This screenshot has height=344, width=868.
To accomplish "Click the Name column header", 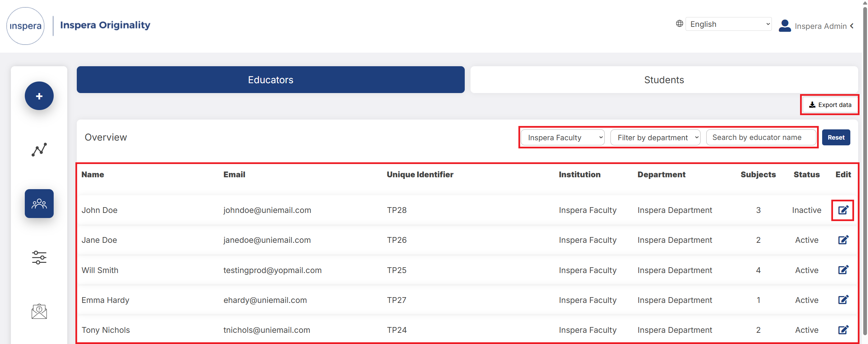I will pyautogui.click(x=93, y=175).
